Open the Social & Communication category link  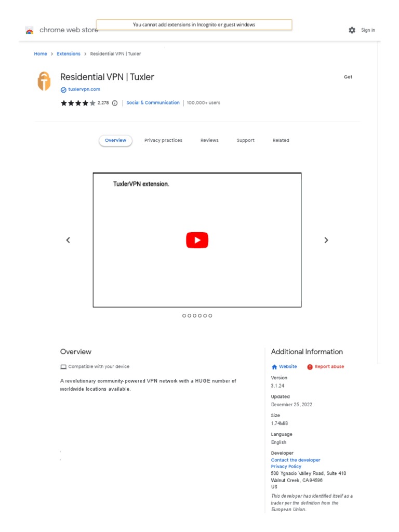(153, 103)
